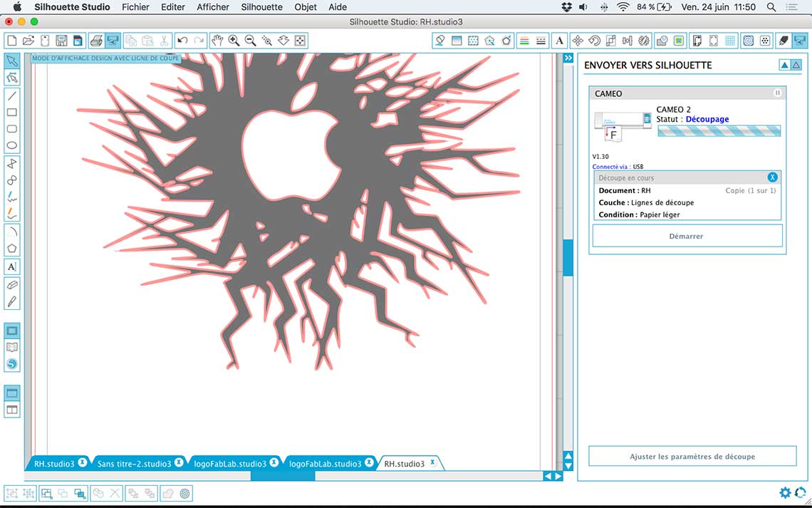812x508 pixels.
Task: Zoom out with the minus magnifier icon
Action: point(250,41)
